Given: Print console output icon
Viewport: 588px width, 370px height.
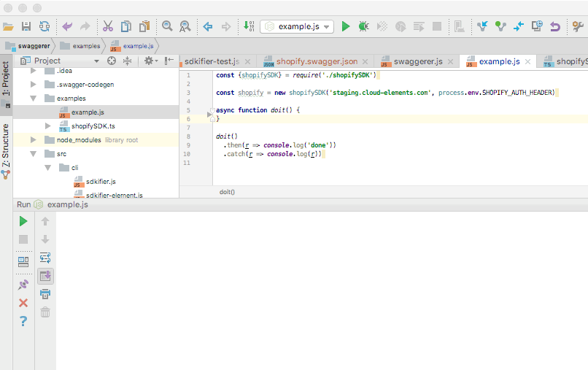Looking at the screenshot, I should (x=45, y=294).
